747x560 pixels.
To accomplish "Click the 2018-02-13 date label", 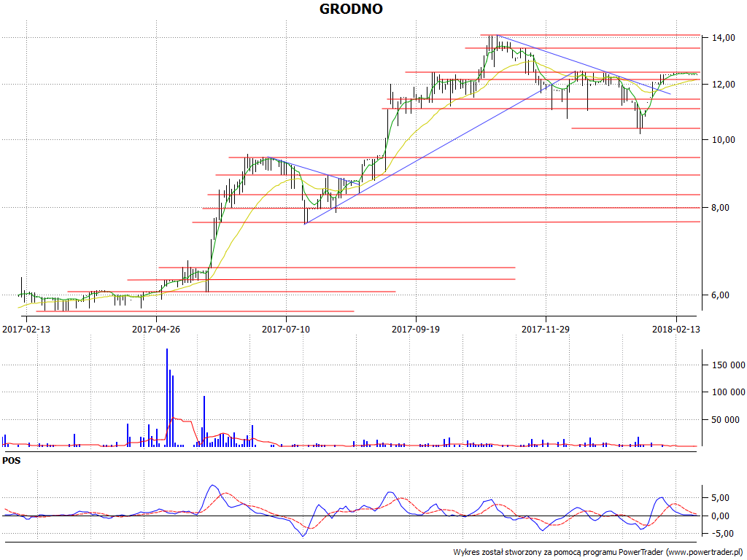I will coord(676,329).
